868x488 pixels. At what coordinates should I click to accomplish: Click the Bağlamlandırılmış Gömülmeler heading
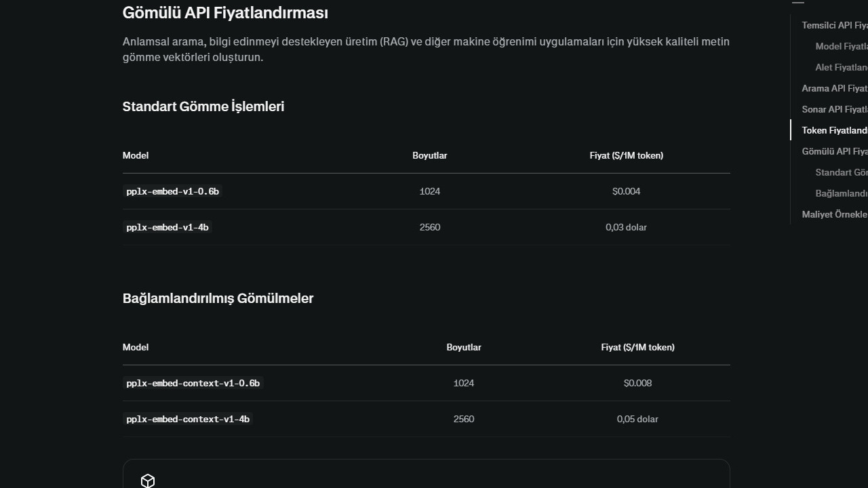click(x=218, y=298)
